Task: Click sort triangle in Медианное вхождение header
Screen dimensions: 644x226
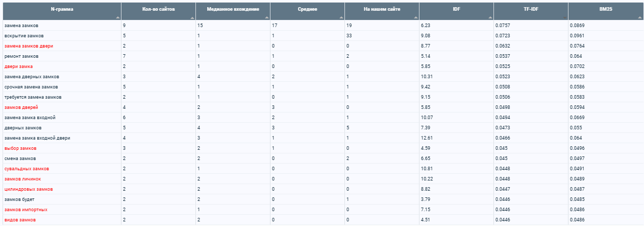Action: pyautogui.click(x=267, y=17)
